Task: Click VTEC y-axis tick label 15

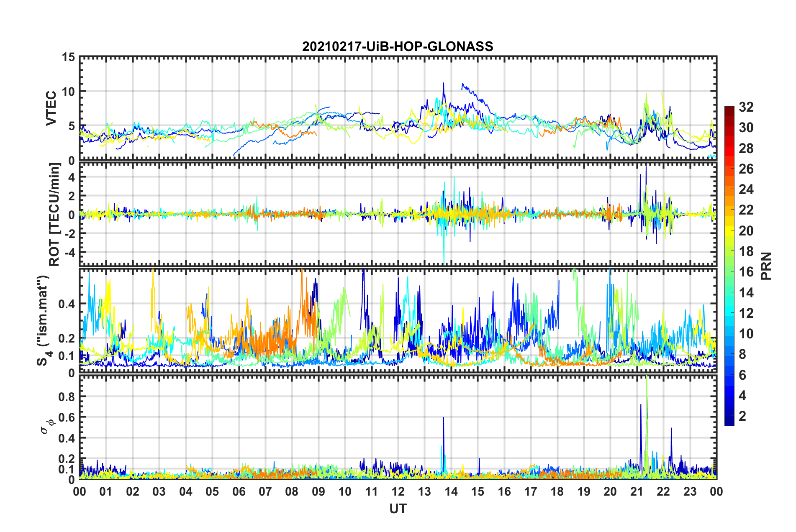Action: 68,57
